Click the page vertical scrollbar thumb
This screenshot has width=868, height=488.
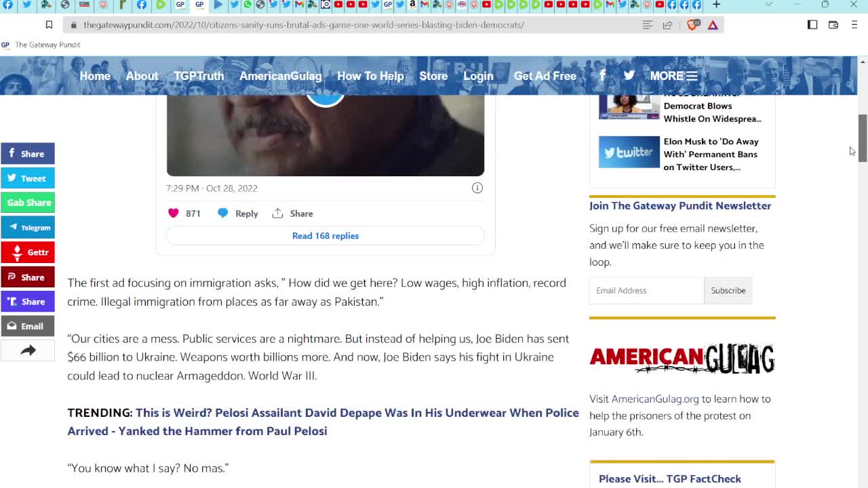click(863, 138)
